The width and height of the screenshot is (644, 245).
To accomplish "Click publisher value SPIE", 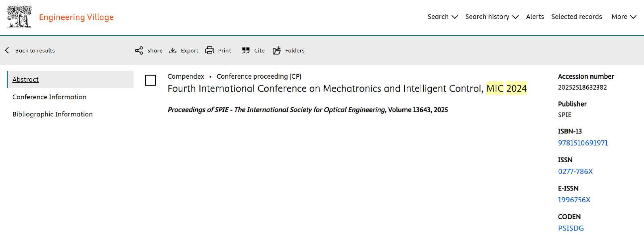I will [x=565, y=115].
